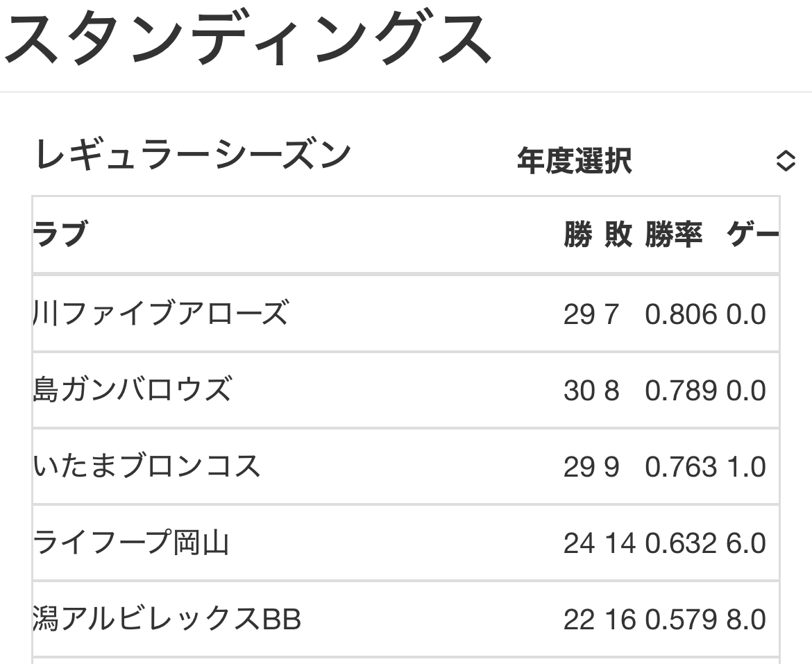This screenshot has width=812, height=664.
Task: Select the 0.789 win rate value
Action: point(680,391)
